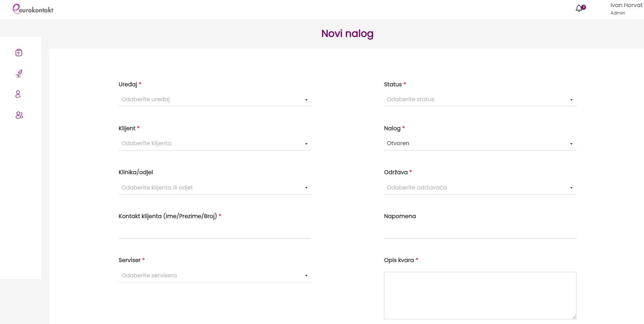This screenshot has width=644, height=324.
Task: Focus the Kontakt klijenta input field
Action: [215, 232]
